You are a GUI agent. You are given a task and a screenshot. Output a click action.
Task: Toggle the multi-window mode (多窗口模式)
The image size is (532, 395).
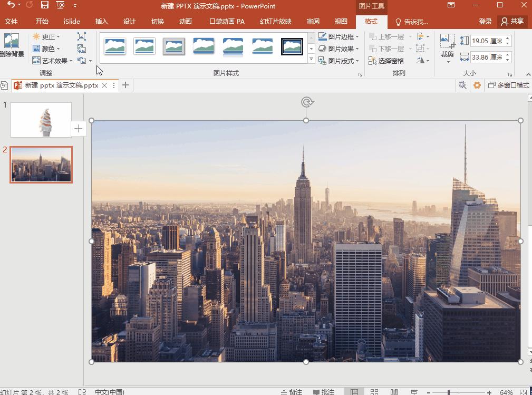508,85
